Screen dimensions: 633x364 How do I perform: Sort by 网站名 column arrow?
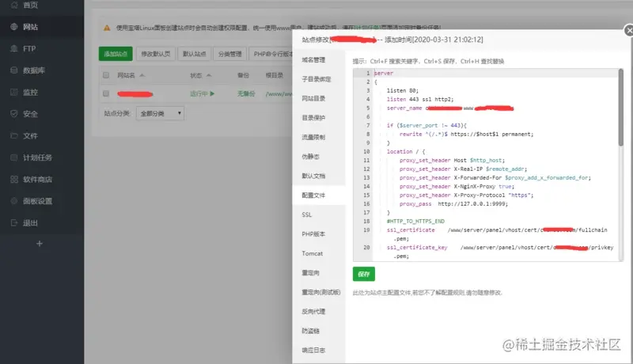[142, 75]
